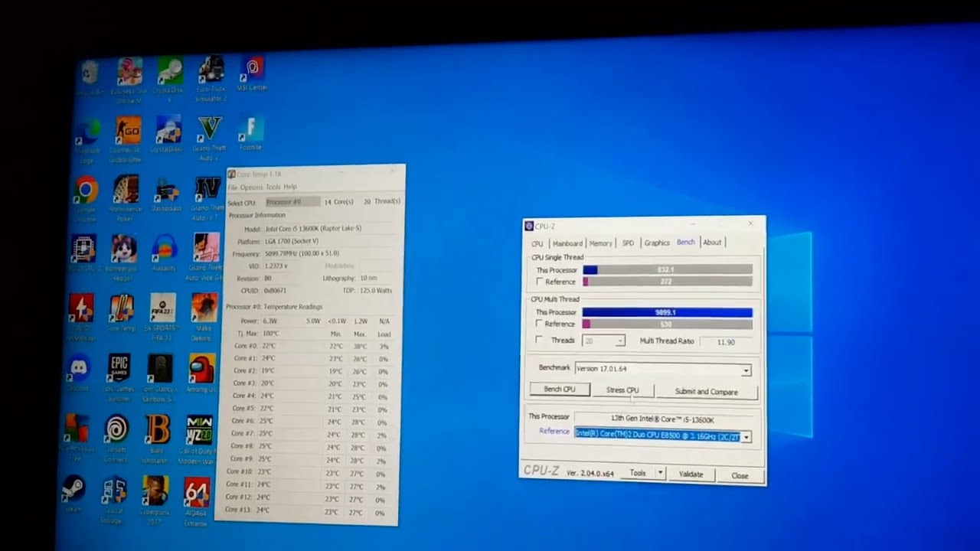The height and width of the screenshot is (551, 980).
Task: Click the multi thread Reference score bar
Action: (667, 324)
